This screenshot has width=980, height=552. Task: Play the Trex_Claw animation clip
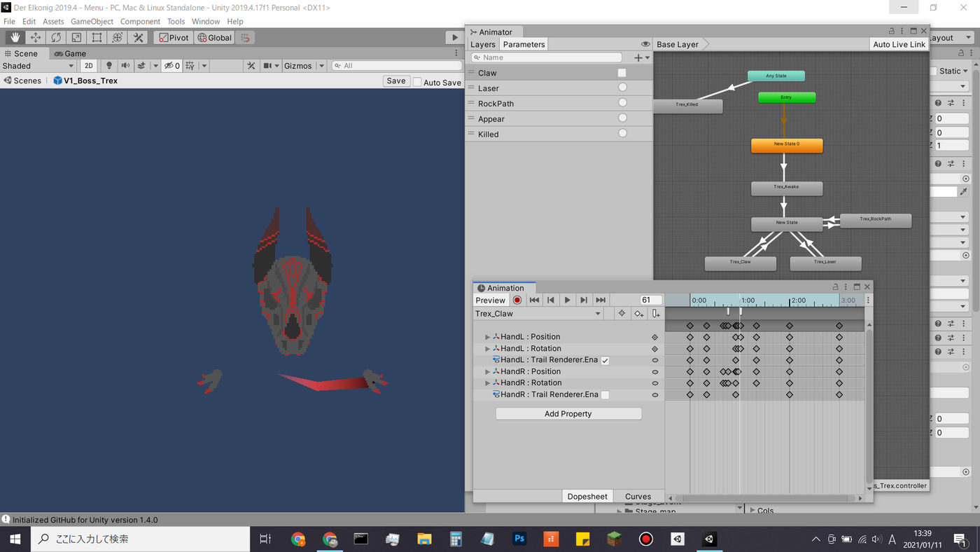click(x=567, y=301)
